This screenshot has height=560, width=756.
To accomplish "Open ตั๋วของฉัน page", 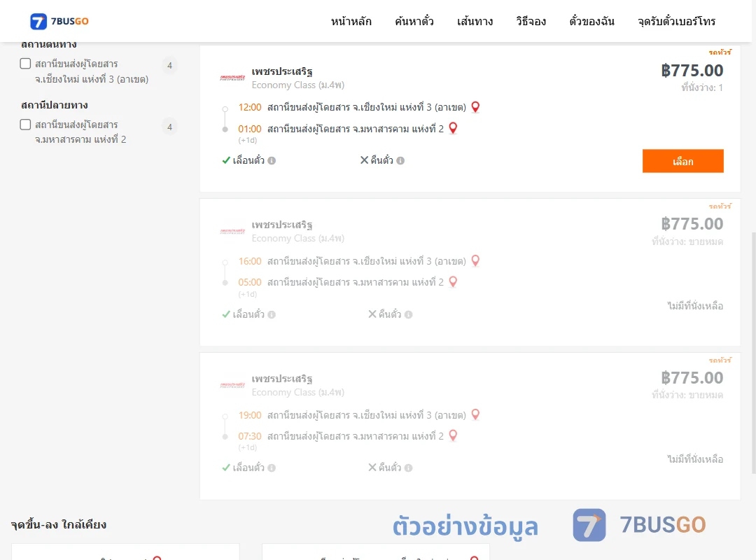I will click(x=591, y=21).
